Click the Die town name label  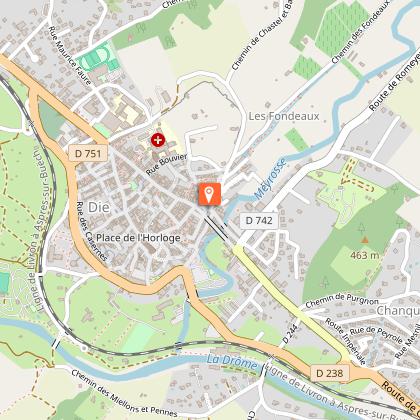(x=99, y=208)
